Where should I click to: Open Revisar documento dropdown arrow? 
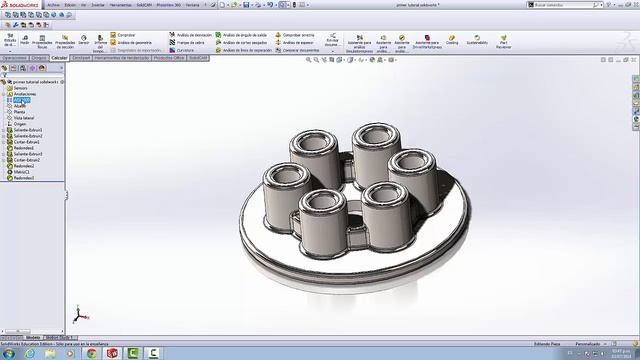coord(333,51)
